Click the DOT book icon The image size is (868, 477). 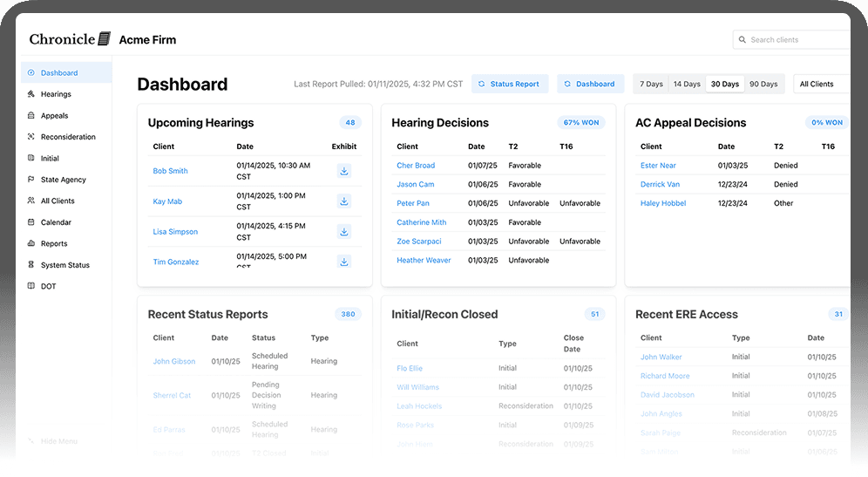[x=31, y=286]
